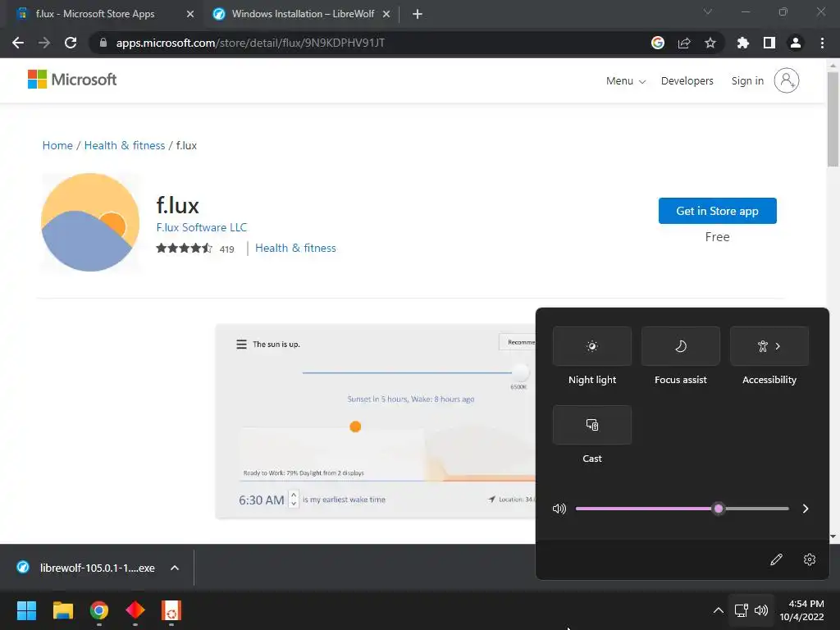Open Chrome from the taskbar
The width and height of the screenshot is (840, 630).
coord(98,610)
